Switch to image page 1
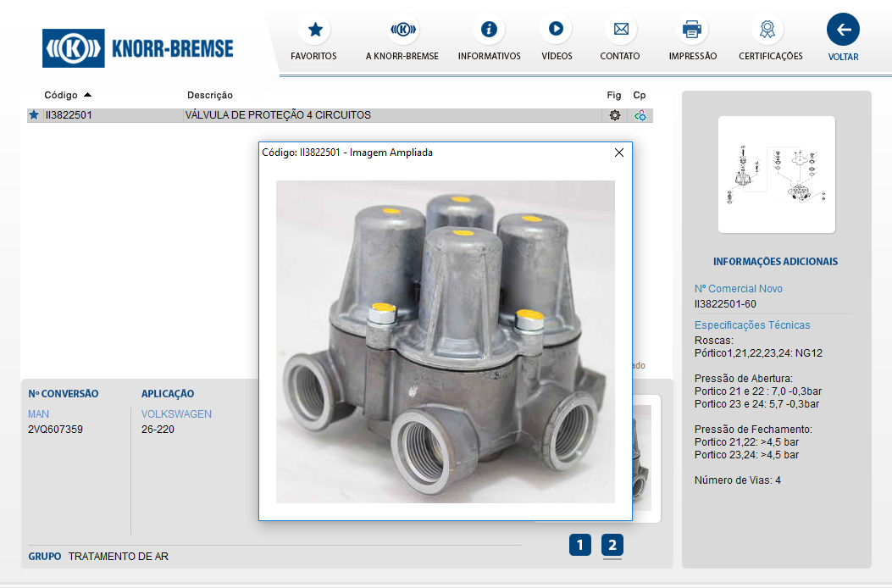This screenshot has height=588, width=892. (x=579, y=545)
